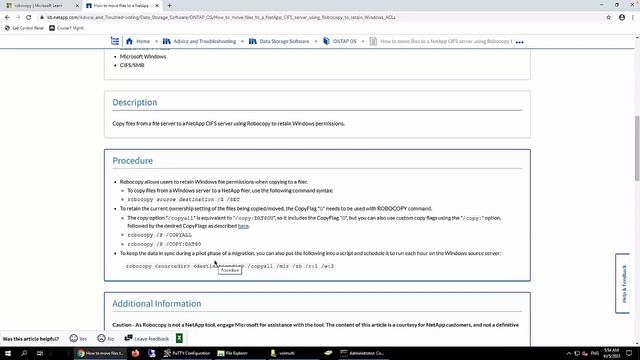The width and height of the screenshot is (640, 360).
Task: Click the green Excel-style icon in feedback bar
Action: (179, 338)
